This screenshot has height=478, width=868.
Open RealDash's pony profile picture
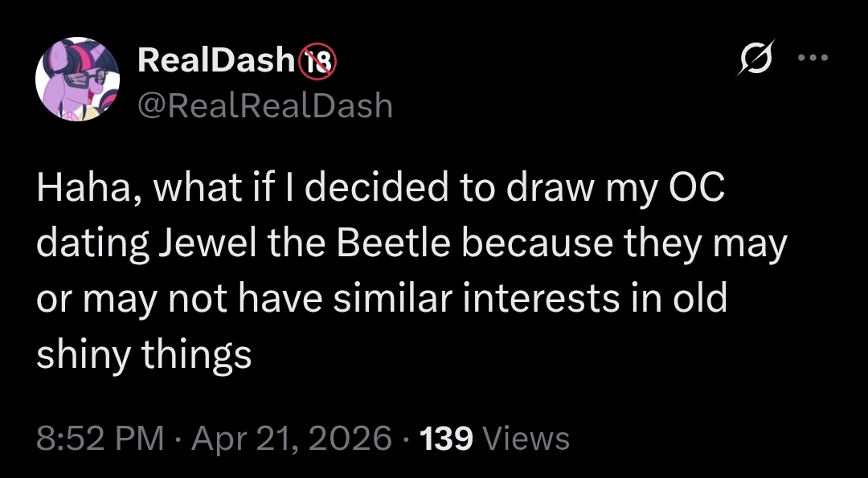tap(77, 80)
